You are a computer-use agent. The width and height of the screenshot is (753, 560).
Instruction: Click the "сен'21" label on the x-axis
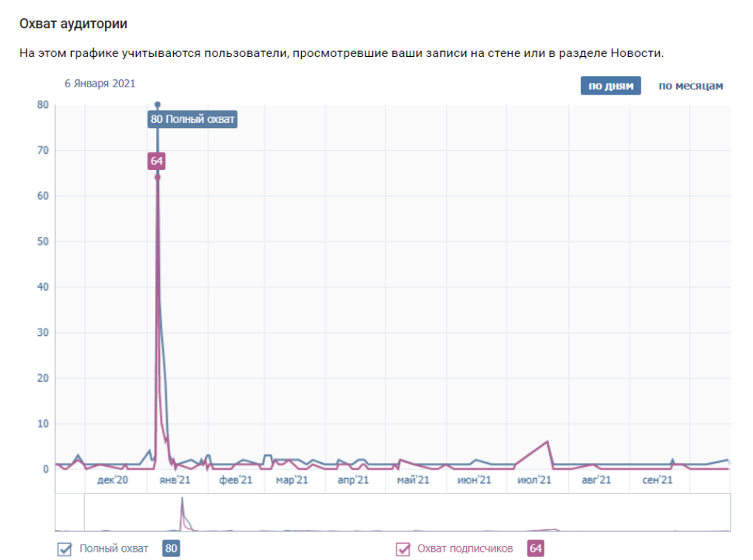[657, 481]
